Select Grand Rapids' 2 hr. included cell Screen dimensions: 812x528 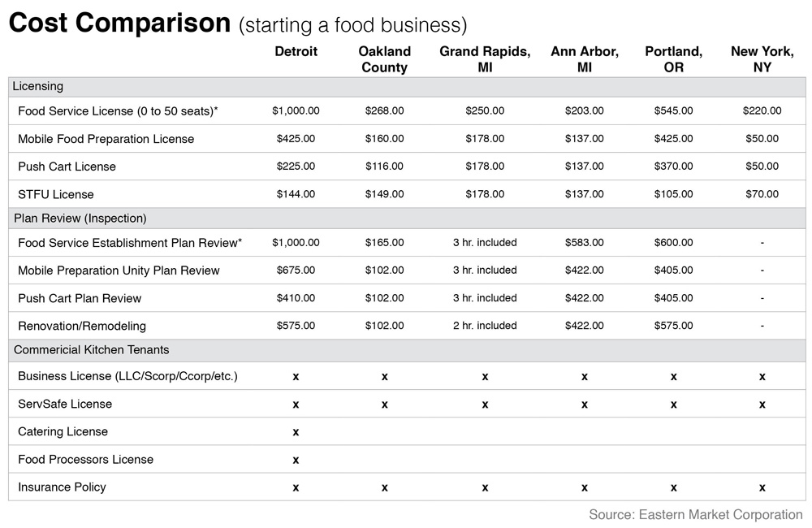coord(485,326)
